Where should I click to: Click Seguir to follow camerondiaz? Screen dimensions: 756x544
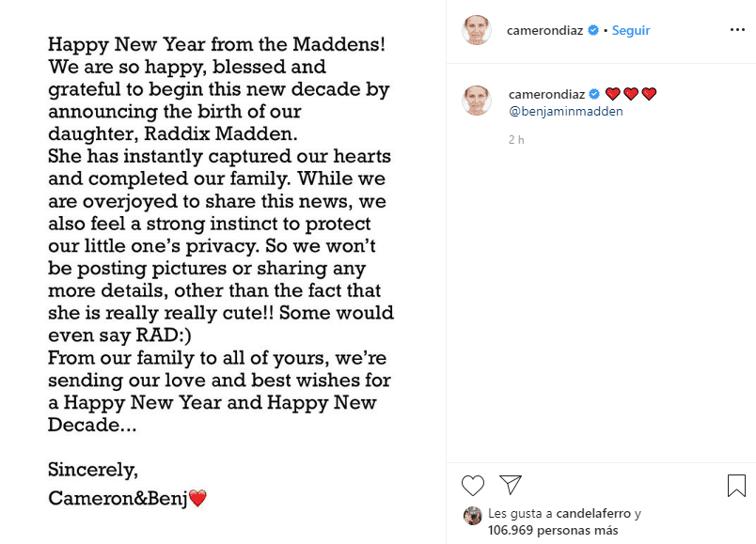(630, 30)
